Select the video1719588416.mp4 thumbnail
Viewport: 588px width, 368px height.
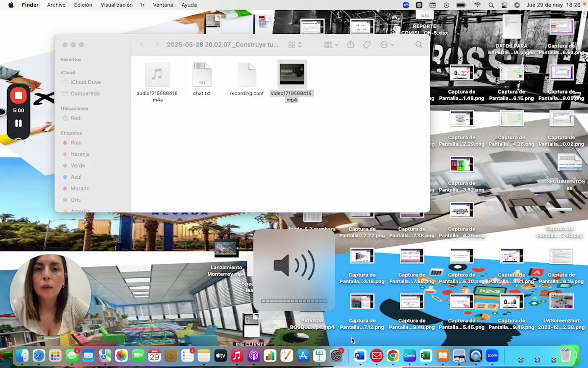pyautogui.click(x=292, y=74)
